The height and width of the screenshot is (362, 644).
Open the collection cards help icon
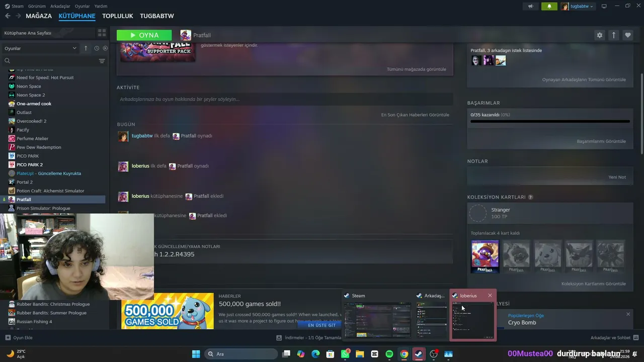[x=530, y=197]
